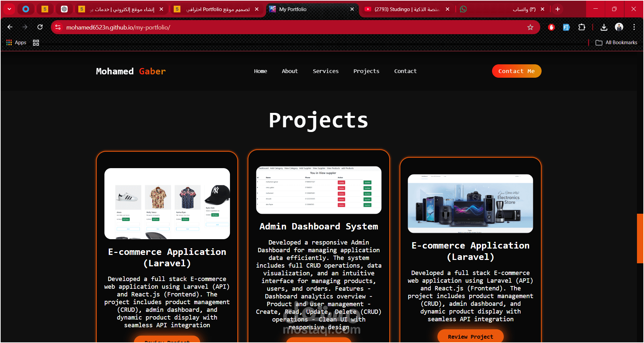
Task: Go to the About nav link
Action: 290,71
